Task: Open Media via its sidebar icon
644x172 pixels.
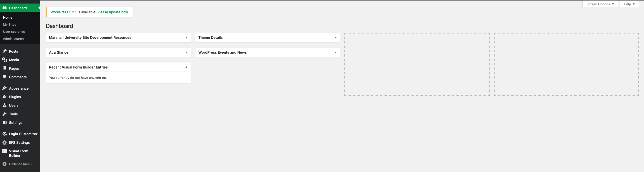Action: pyautogui.click(x=5, y=60)
